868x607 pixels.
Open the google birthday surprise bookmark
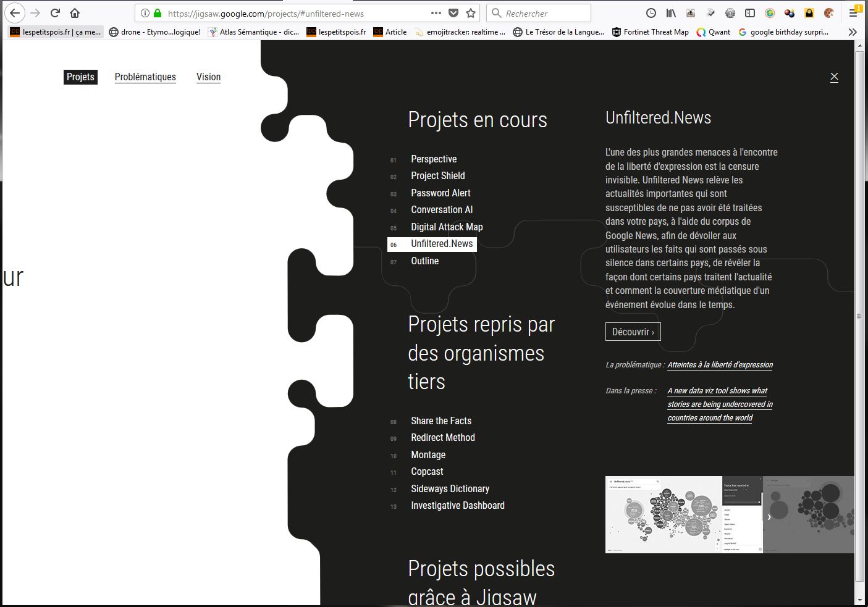click(783, 32)
